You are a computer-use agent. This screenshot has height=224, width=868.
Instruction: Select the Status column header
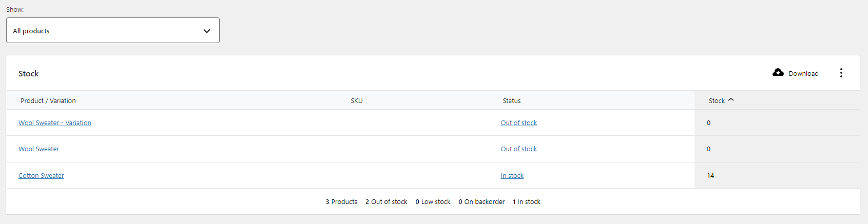point(512,101)
